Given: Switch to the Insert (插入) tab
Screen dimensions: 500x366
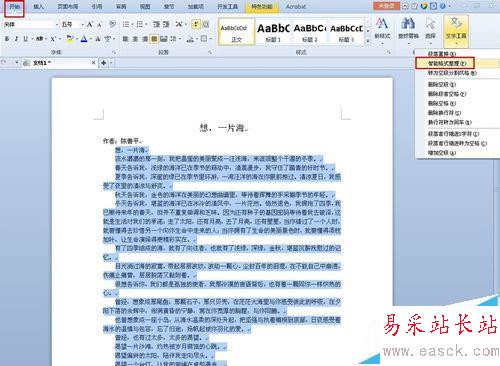Looking at the screenshot, I should (39, 6).
